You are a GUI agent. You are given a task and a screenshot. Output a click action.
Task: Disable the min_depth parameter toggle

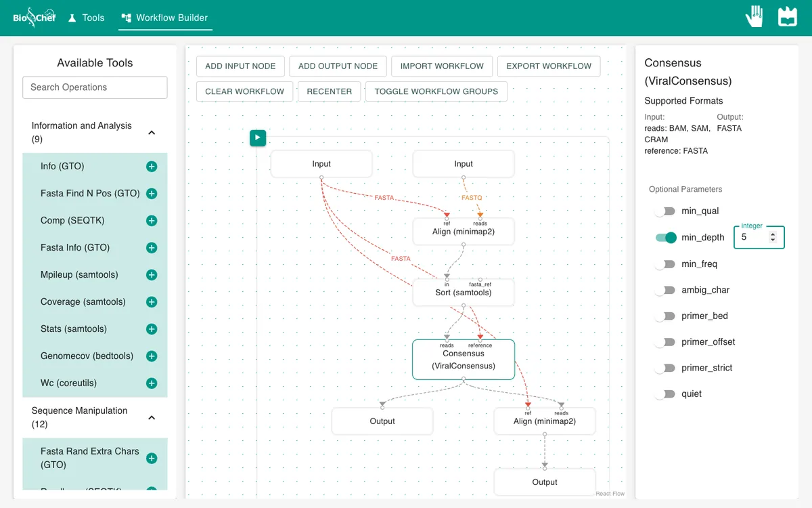666,238
